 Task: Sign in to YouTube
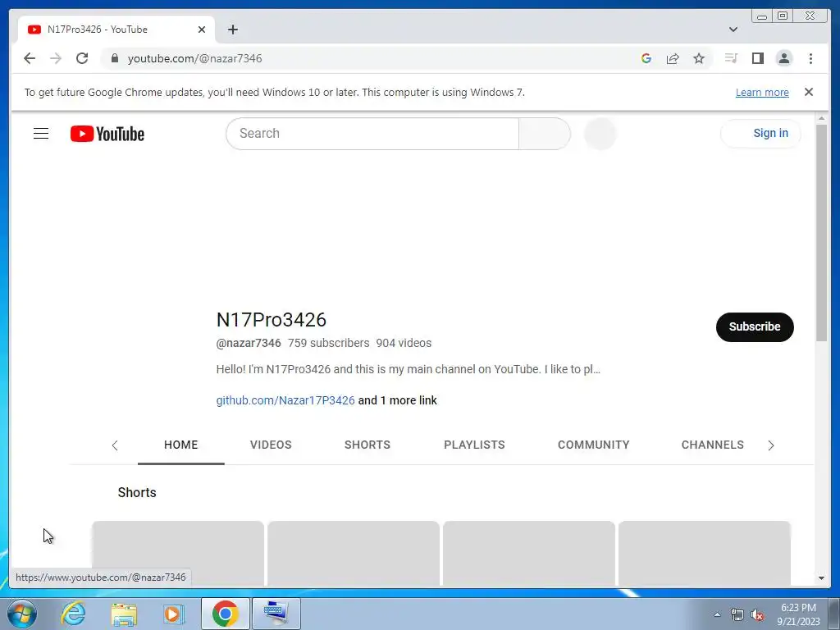coord(760,134)
